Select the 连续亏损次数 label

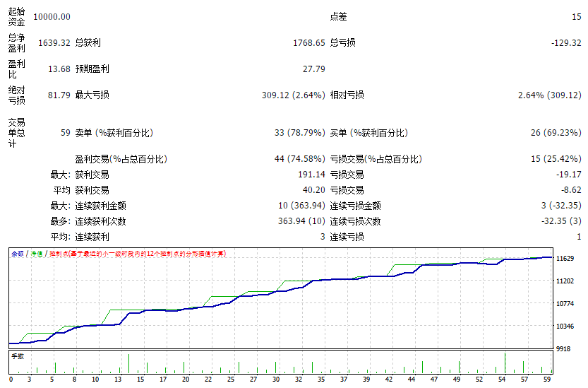click(356, 221)
